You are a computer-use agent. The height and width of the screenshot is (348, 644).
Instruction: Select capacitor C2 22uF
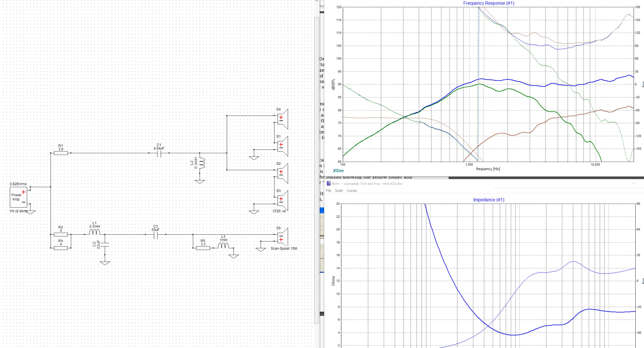coord(105,244)
